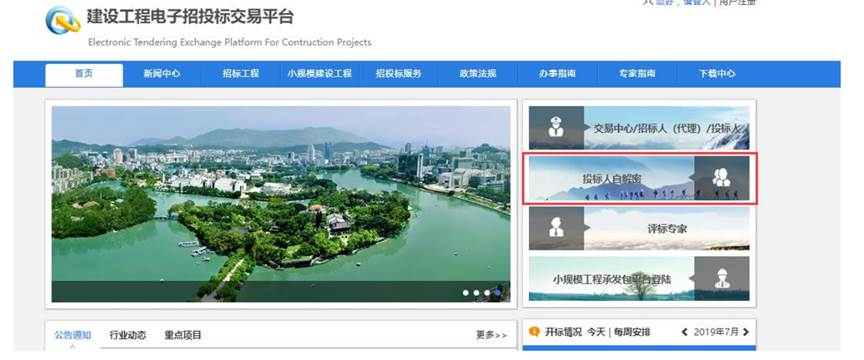Screen dimensions: 864x360
Task: Select the second carousel dot
Action: 476,293
